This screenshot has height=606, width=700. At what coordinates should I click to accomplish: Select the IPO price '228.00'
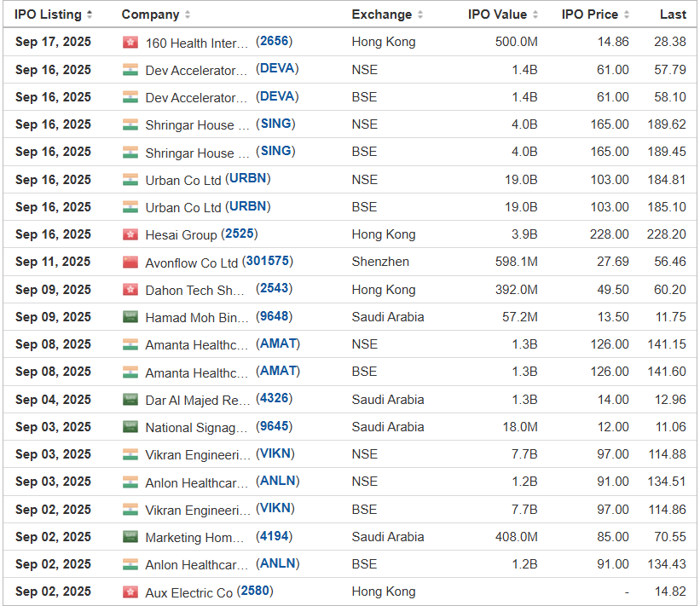(610, 234)
